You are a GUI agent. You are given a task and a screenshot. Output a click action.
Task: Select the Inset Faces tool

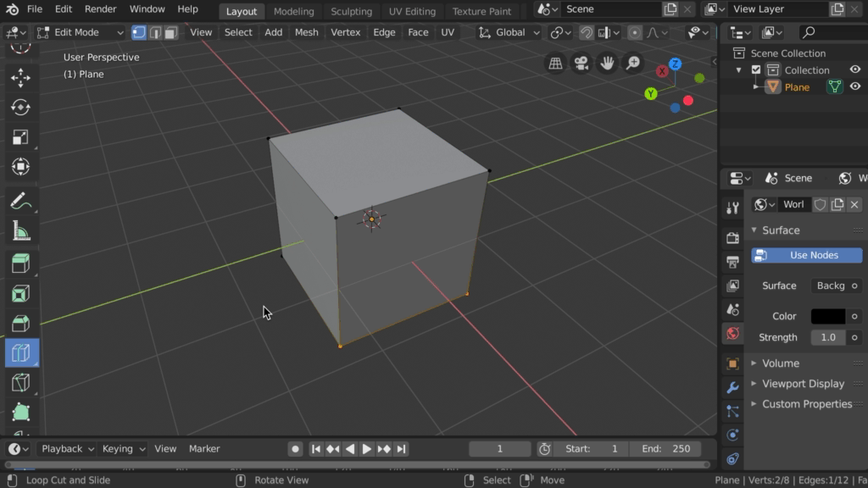[x=21, y=294]
